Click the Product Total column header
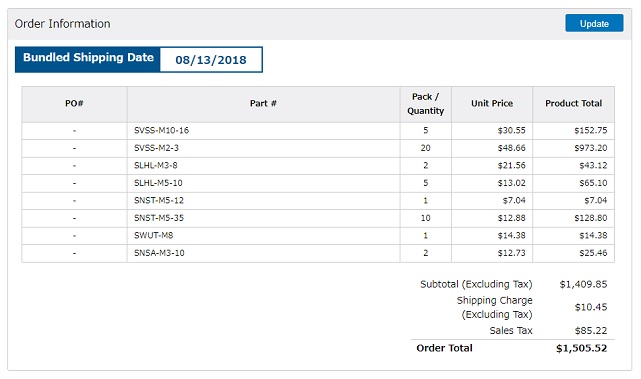This screenshot has height=379, width=641. 574,104
